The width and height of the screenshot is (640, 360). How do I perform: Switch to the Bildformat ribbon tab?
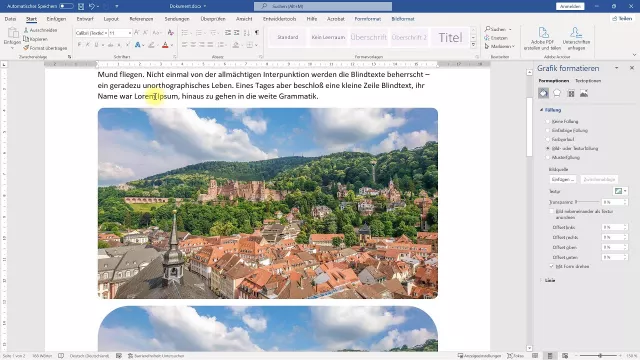point(403,19)
